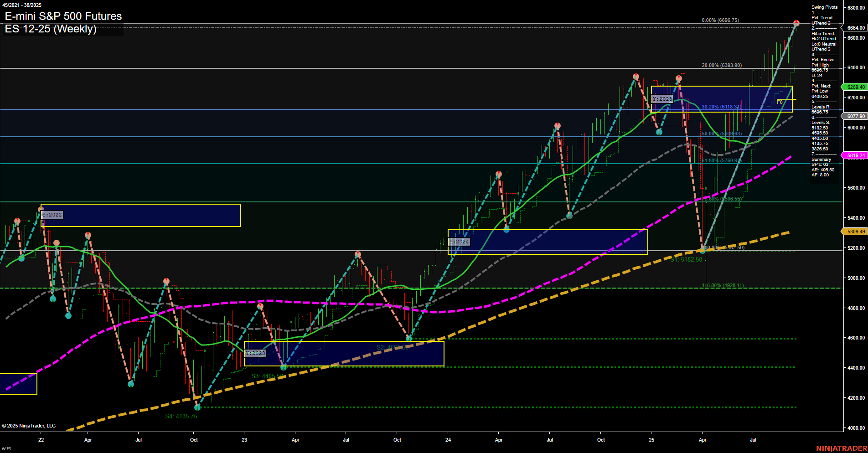Click the yellow 5309.49 price tag
This screenshot has height=453, width=868.
click(855, 232)
